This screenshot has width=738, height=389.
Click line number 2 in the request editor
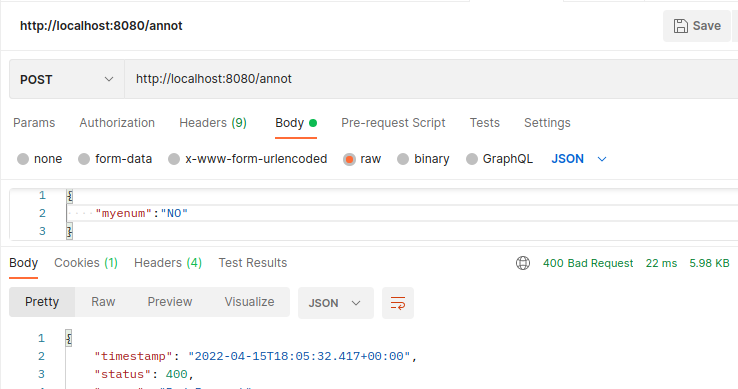click(42, 213)
